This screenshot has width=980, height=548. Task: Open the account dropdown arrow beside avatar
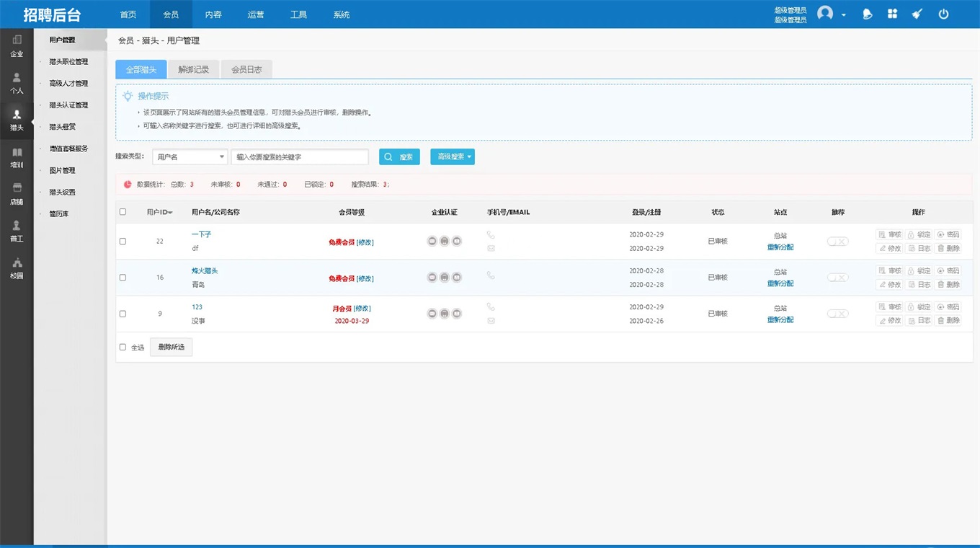coord(843,14)
